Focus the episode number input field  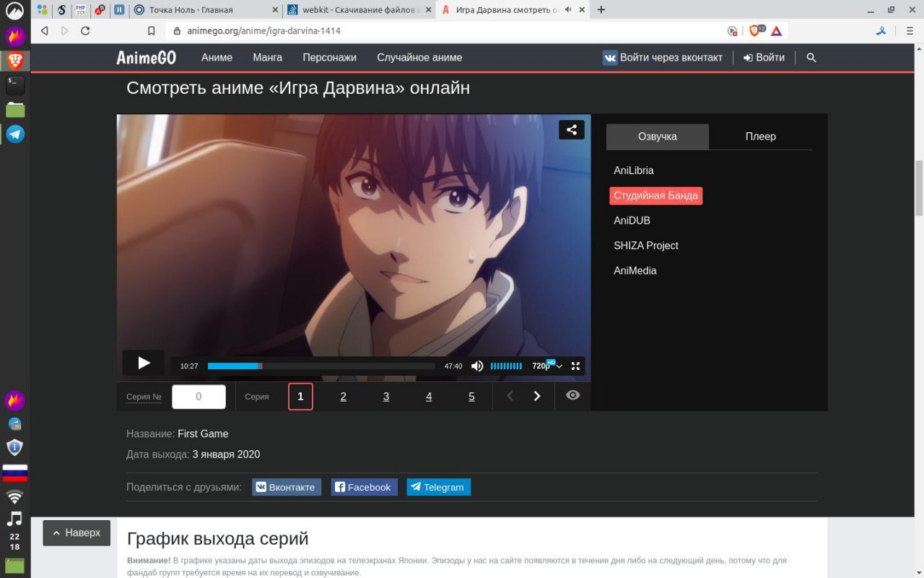[x=199, y=397]
